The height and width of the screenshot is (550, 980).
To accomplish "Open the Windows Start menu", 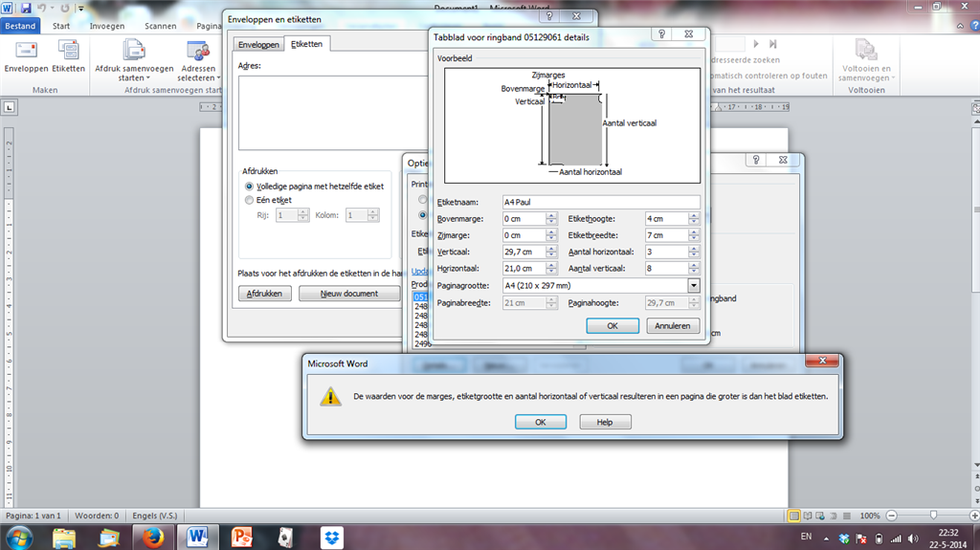I will tap(19, 538).
